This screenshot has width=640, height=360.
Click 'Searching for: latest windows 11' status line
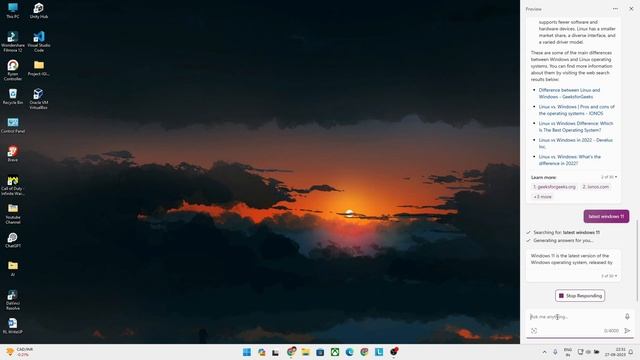(567, 233)
